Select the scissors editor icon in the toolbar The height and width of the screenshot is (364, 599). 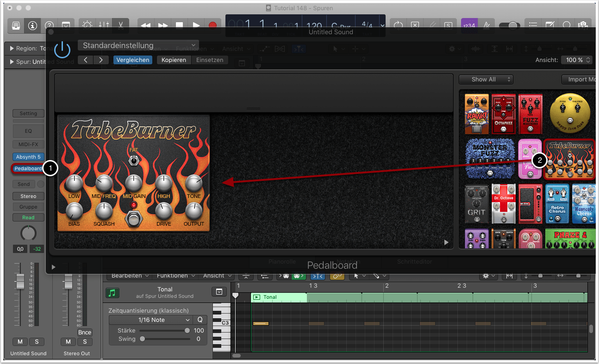tap(120, 25)
